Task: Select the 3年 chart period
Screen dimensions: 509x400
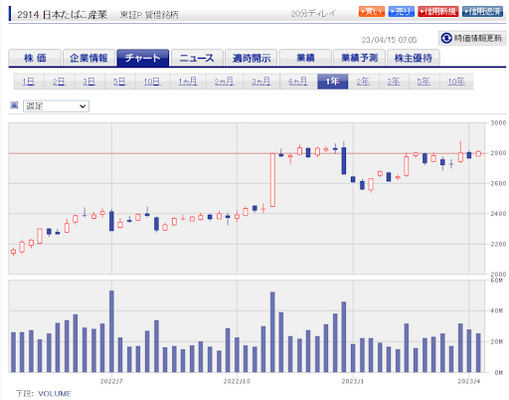Action: pos(394,82)
